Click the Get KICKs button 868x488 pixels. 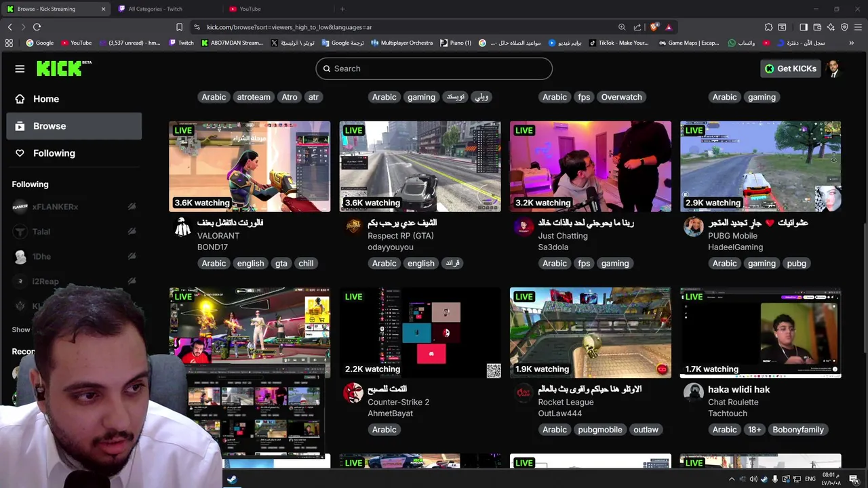coord(791,68)
